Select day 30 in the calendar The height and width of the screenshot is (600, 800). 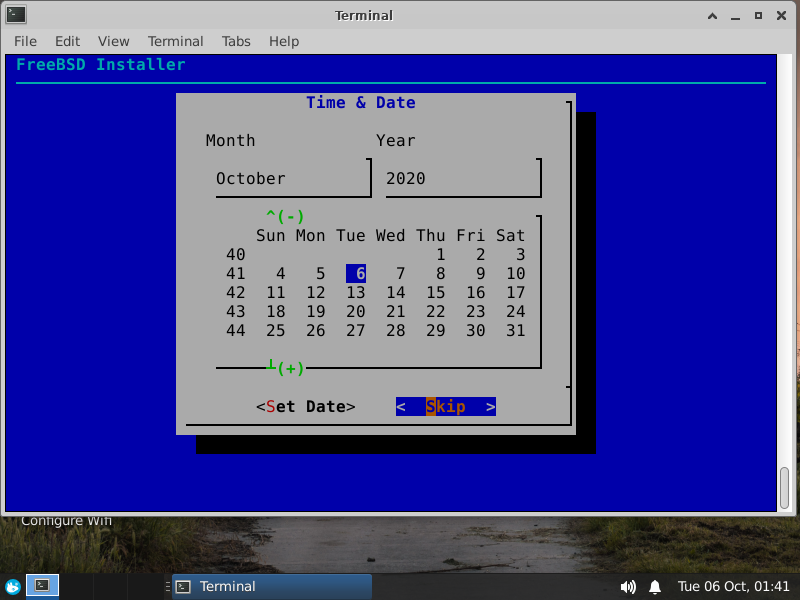(476, 331)
